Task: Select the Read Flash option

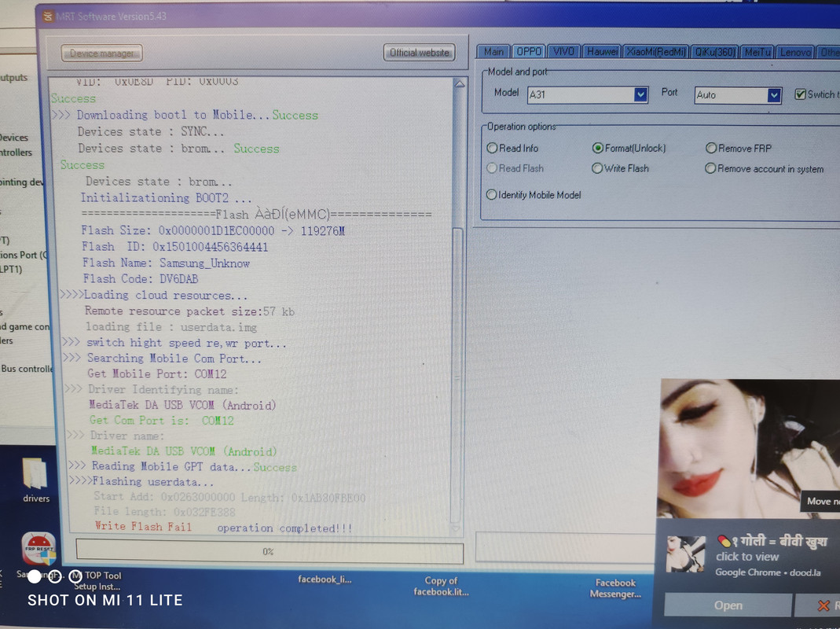Action: [x=515, y=168]
